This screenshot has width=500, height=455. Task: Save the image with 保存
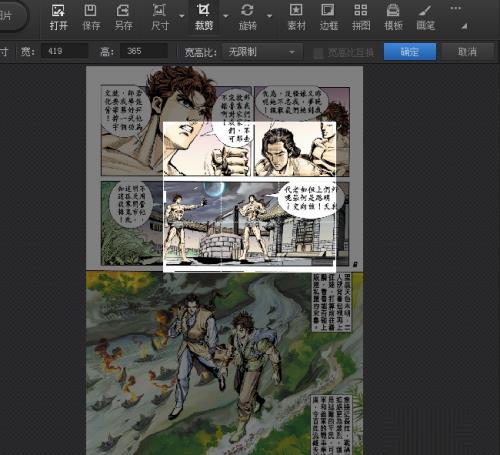(x=91, y=17)
